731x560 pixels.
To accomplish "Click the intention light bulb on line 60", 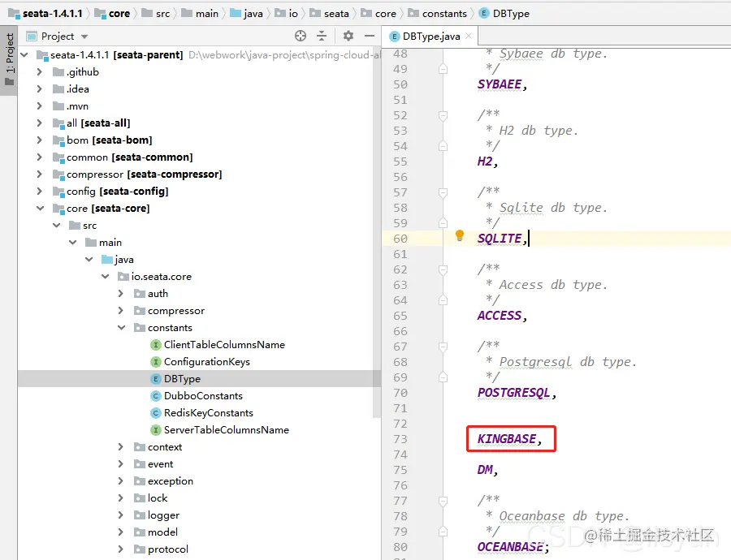I will tap(460, 235).
